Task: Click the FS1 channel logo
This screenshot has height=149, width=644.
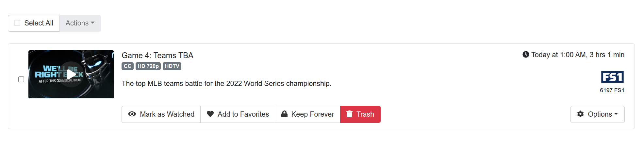Action: [612, 77]
